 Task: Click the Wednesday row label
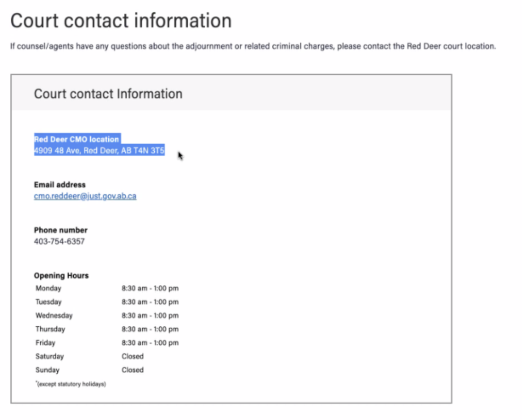click(54, 315)
